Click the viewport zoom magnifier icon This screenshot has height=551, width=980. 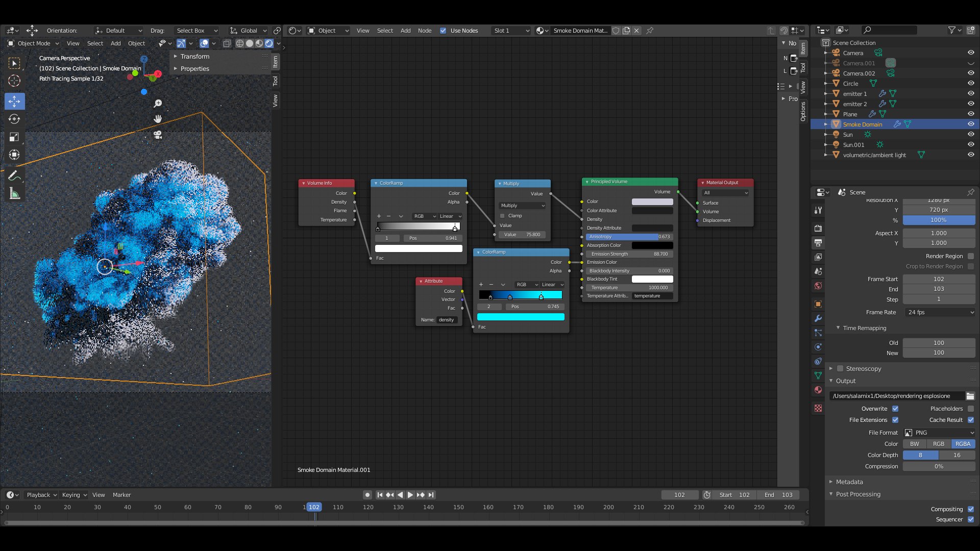coord(158,104)
